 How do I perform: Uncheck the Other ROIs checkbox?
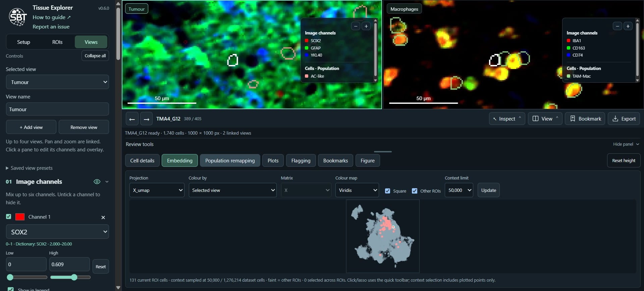point(415,191)
